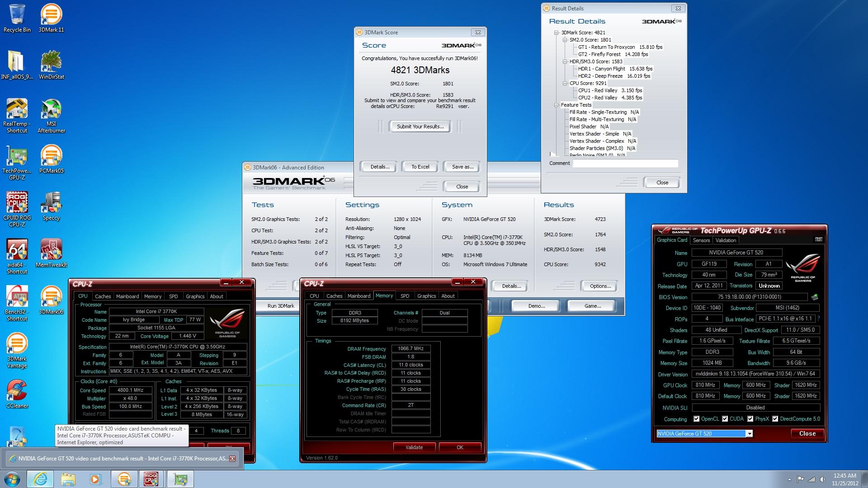Open the CCleaner desktop icon
Image resolution: width=868 pixels, height=488 pixels.
[17, 394]
